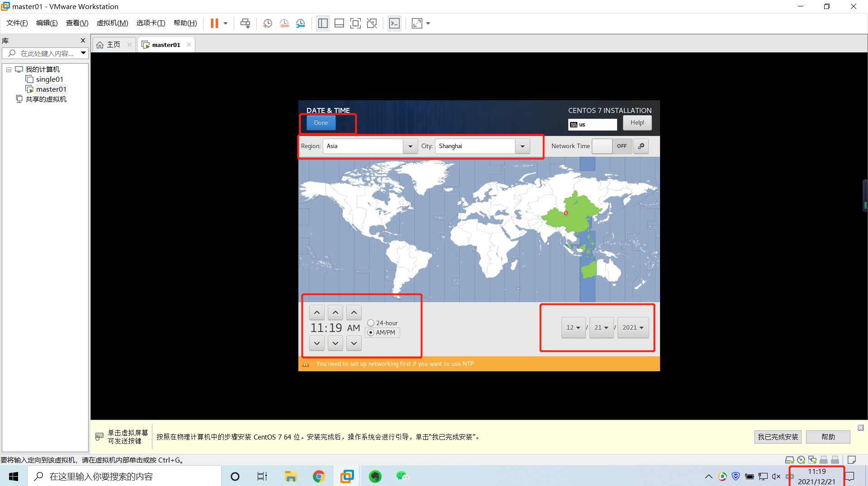The width and height of the screenshot is (868, 486).
Task: Toggle the thumbnail bar view icon
Action: (340, 23)
